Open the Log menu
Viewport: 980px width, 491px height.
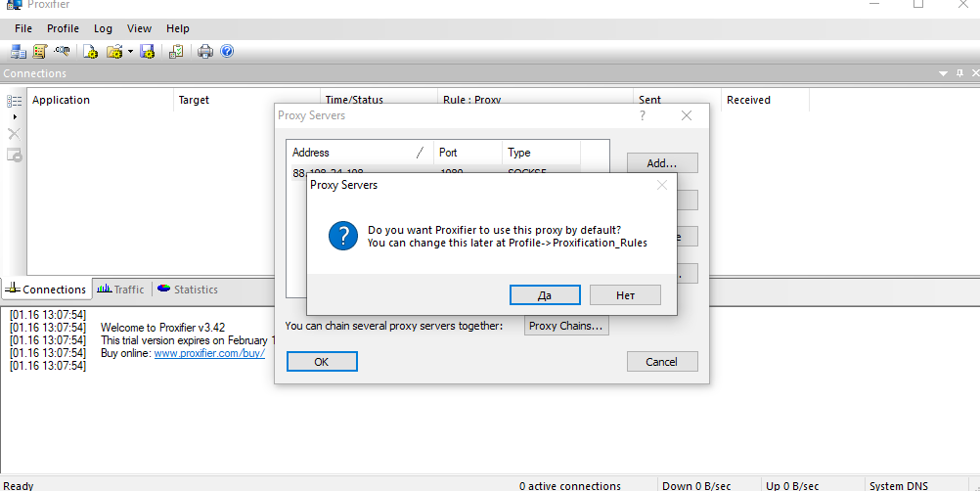[x=103, y=28]
